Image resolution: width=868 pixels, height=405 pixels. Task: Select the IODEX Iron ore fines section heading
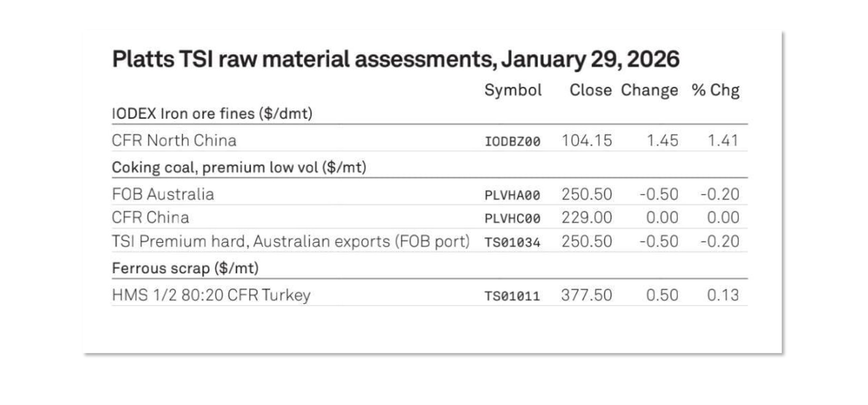212,114
